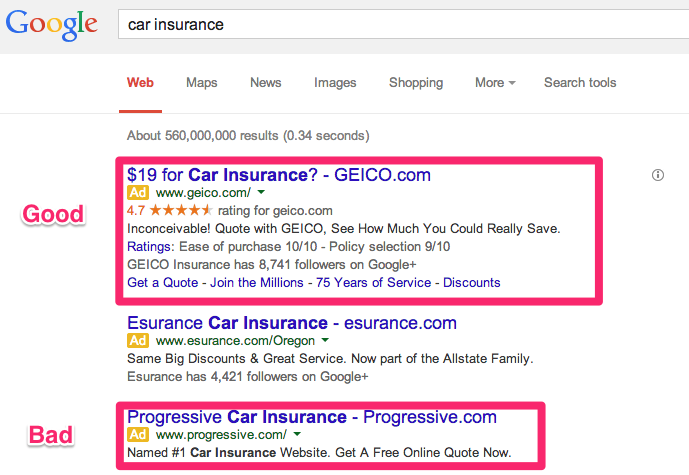Viewport: 689px width, 475px height.
Task: Open the More dropdown menu
Action: [495, 83]
